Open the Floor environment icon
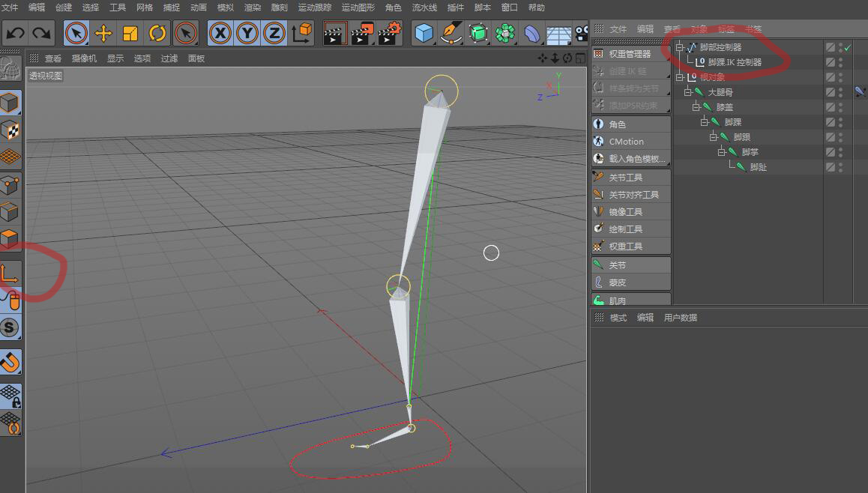 coord(558,35)
